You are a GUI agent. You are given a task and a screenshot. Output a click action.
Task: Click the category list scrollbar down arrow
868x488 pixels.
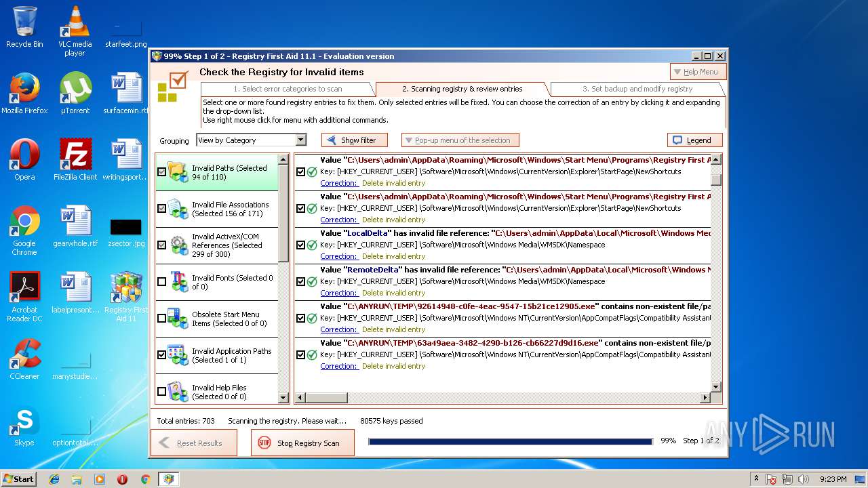click(x=284, y=399)
